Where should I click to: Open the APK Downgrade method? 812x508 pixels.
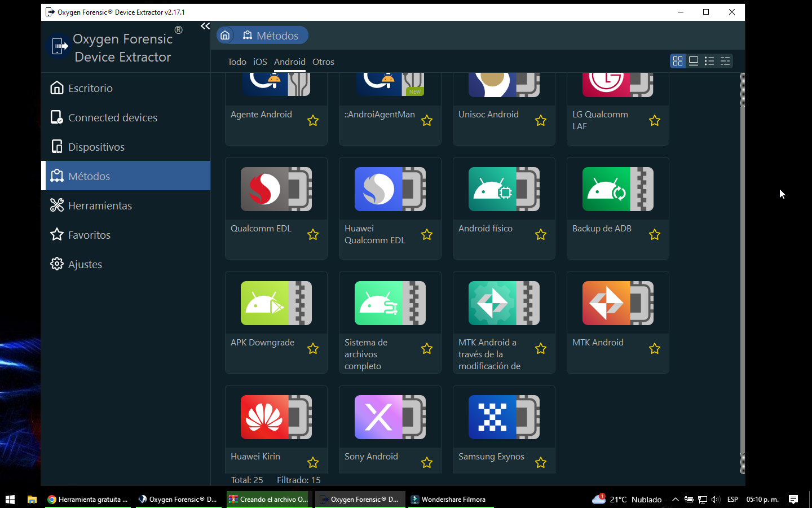tap(276, 304)
